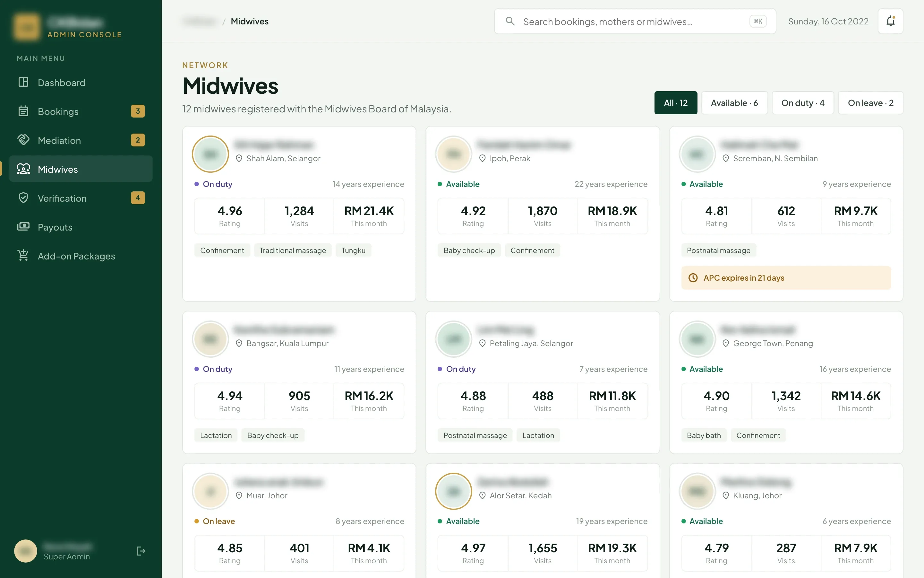Click the clock icon in APC alert

click(693, 278)
